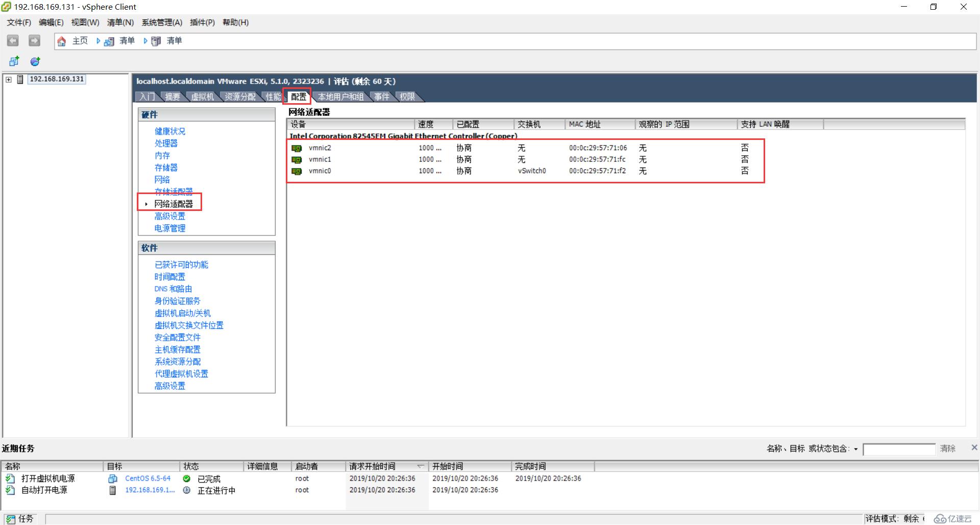Open the 内存 hardware link

[x=162, y=156]
